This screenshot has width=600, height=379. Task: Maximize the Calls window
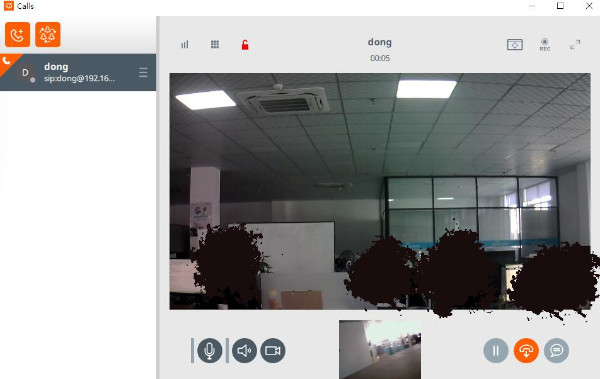(560, 6)
